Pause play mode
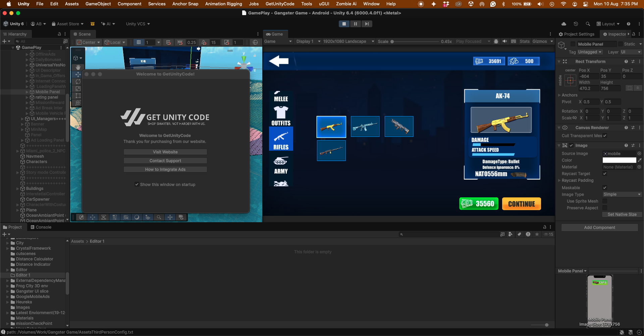Screen dimensions: 644x336 [x=356, y=24]
